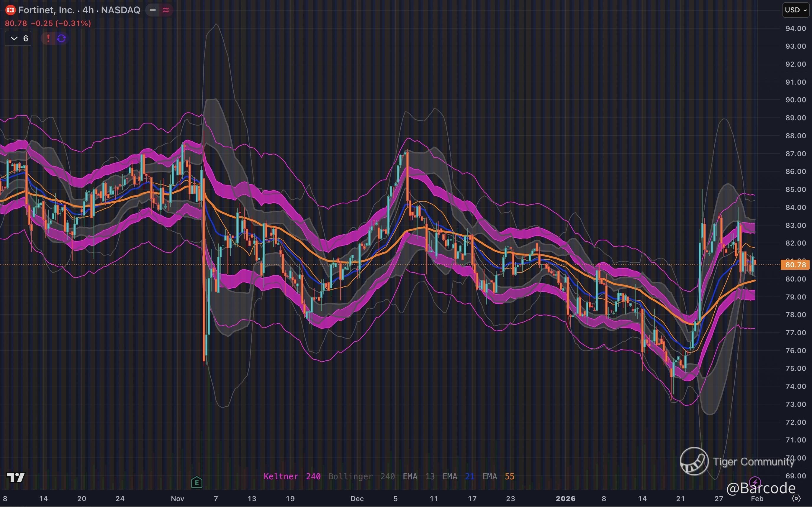The image size is (812, 507).
Task: Open the earnings 'E' marker
Action: tap(197, 483)
